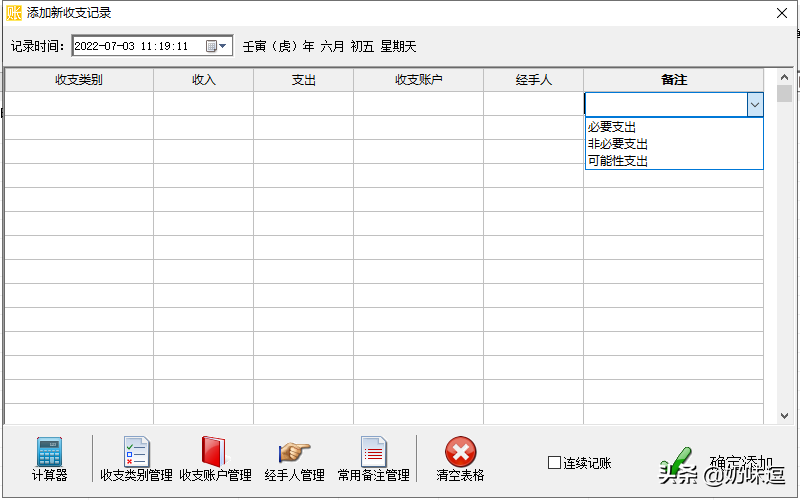This screenshot has height=500, width=800.
Task: Choose 可能性支出 option in list
Action: point(618,161)
